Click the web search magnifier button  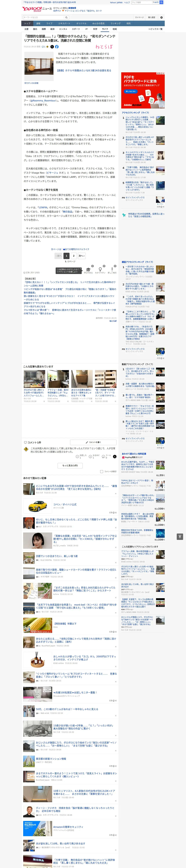[x=161, y=2]
